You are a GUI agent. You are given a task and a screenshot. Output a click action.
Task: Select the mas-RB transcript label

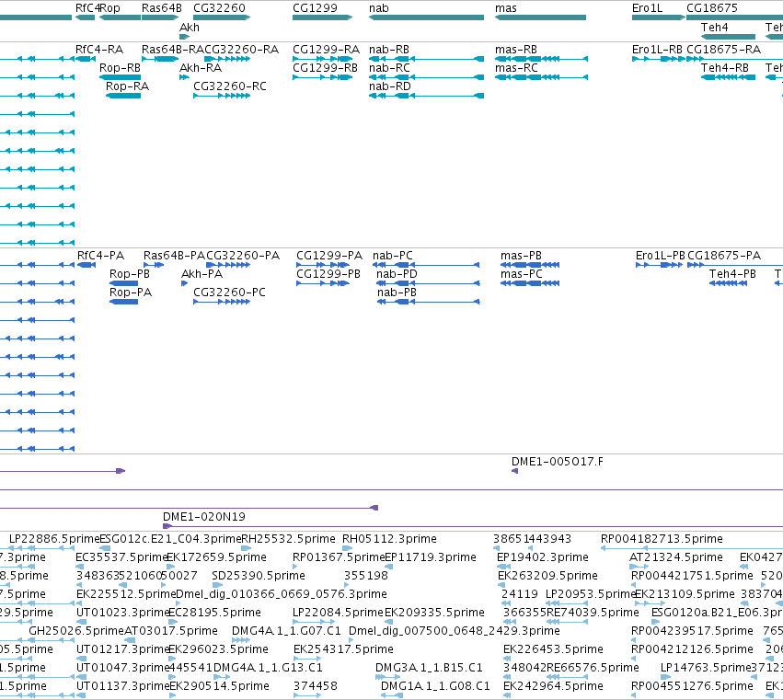[x=516, y=50]
